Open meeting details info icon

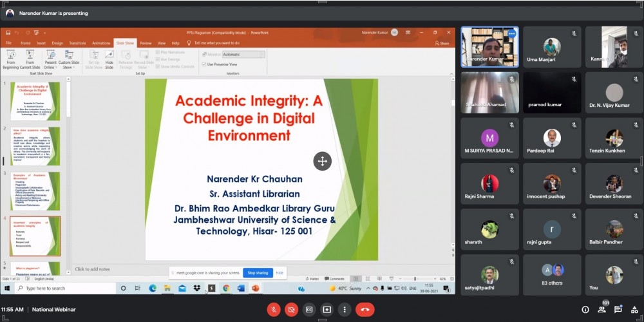[585, 309]
